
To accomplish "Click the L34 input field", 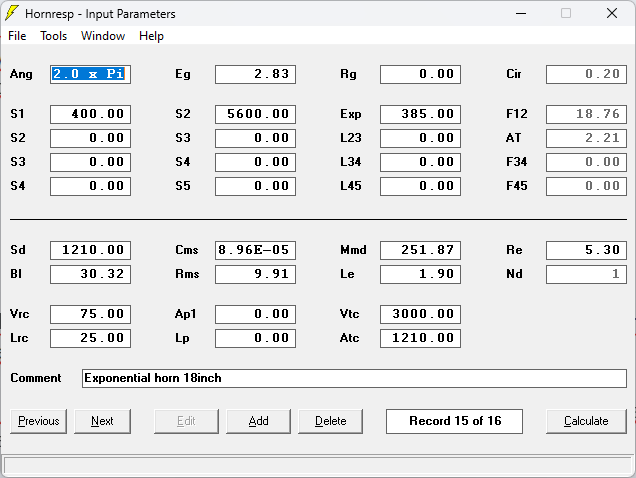I will (420, 162).
